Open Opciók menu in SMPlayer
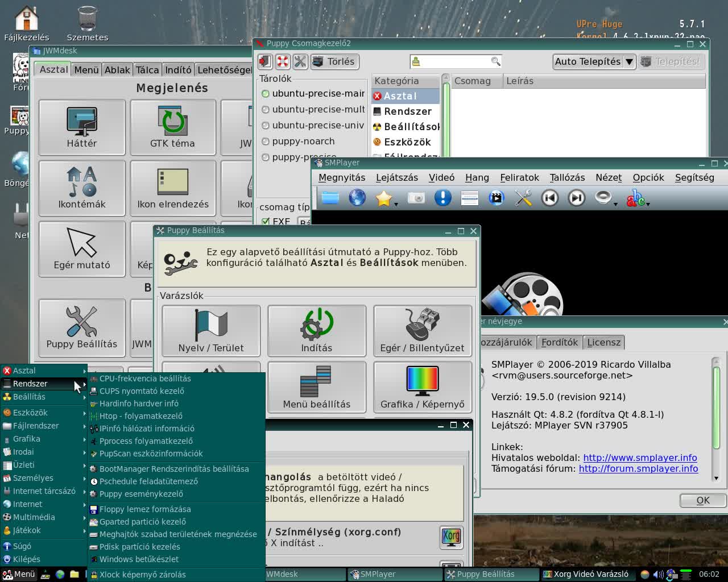The height and width of the screenshot is (582, 728). coord(648,178)
